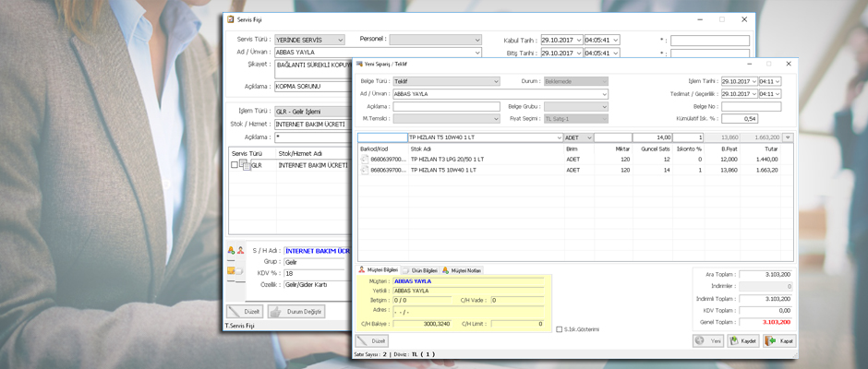Screen dimensions: 868x369
Task: Click the Yeni button
Action: 708,341
